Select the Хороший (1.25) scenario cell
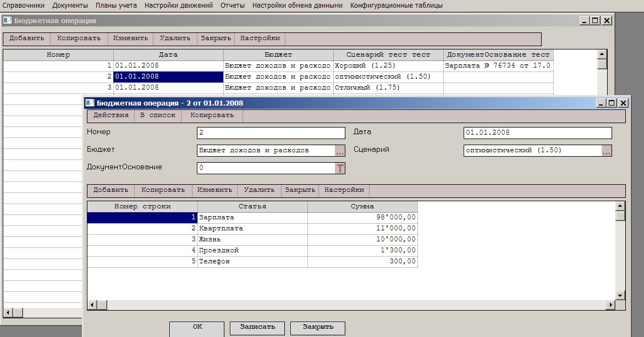This screenshot has height=337, width=644. [x=388, y=65]
